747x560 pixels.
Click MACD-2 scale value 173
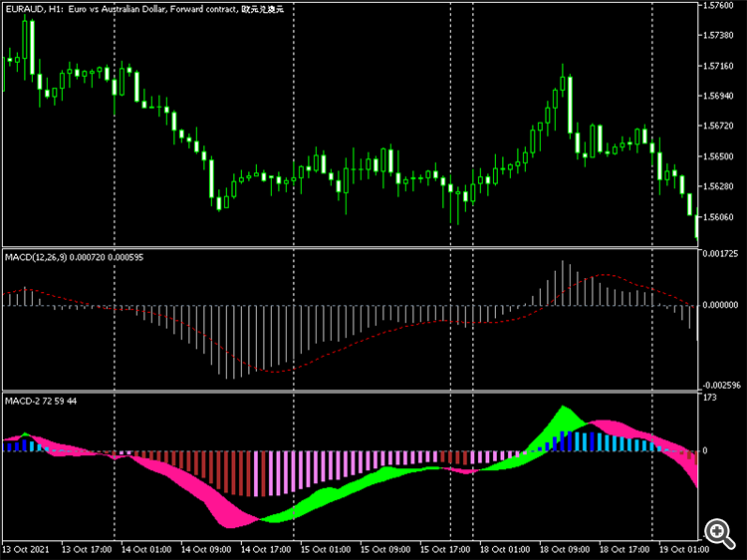click(x=709, y=398)
